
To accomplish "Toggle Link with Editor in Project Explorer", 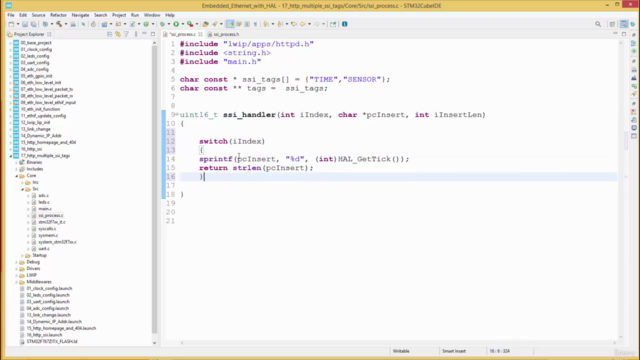I will click(118, 34).
